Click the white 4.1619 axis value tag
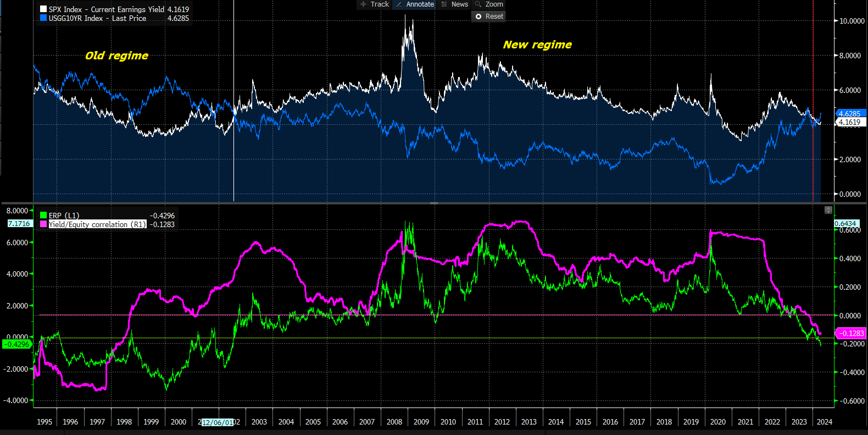Image resolution: width=868 pixels, height=435 pixels. (x=850, y=122)
